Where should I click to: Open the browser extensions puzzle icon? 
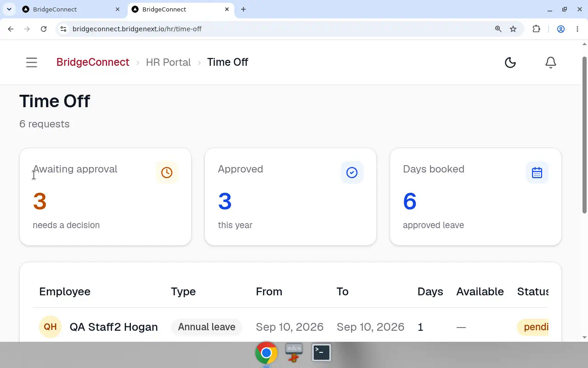pos(536,29)
